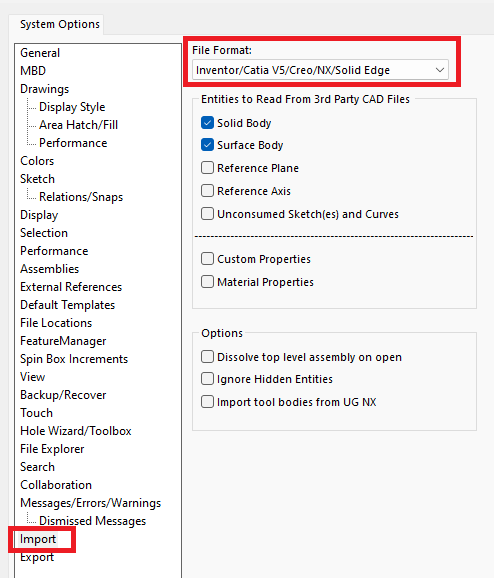Image resolution: width=494 pixels, height=578 pixels.
Task: Enable the Custom Properties checkbox
Action: pyautogui.click(x=207, y=259)
